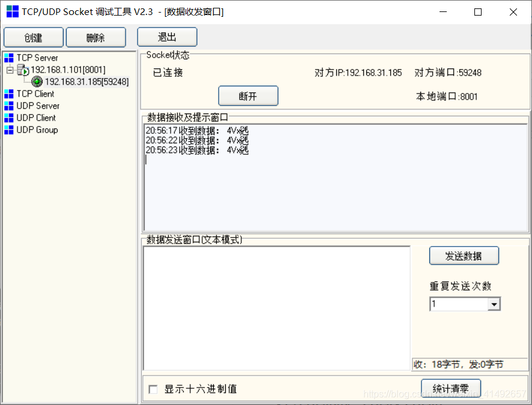Click the 本地端口:8001 text

tap(447, 97)
